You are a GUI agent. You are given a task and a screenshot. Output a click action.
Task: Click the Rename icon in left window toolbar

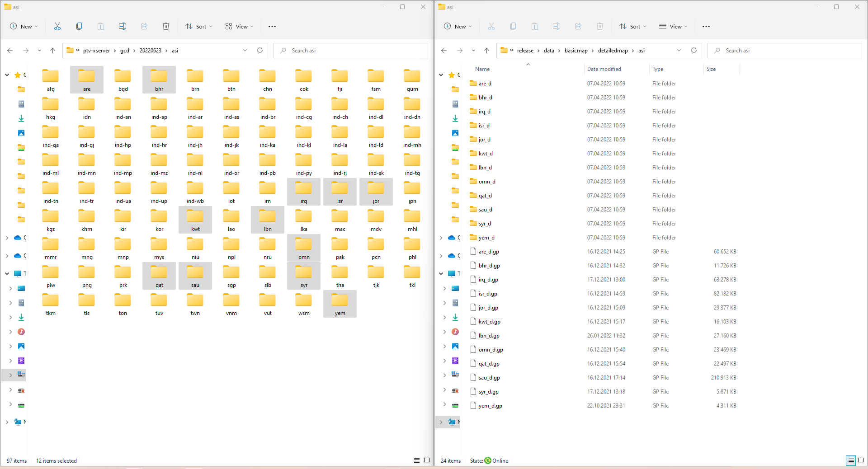point(123,27)
